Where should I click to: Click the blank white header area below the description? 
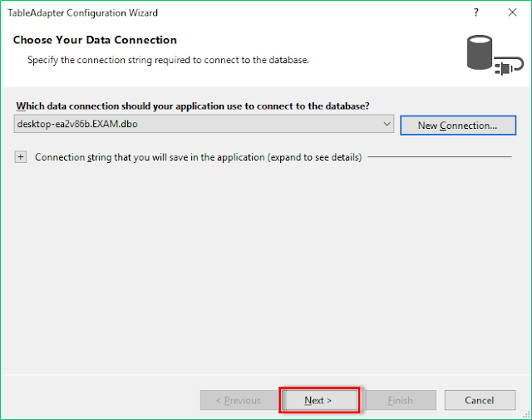(249, 77)
